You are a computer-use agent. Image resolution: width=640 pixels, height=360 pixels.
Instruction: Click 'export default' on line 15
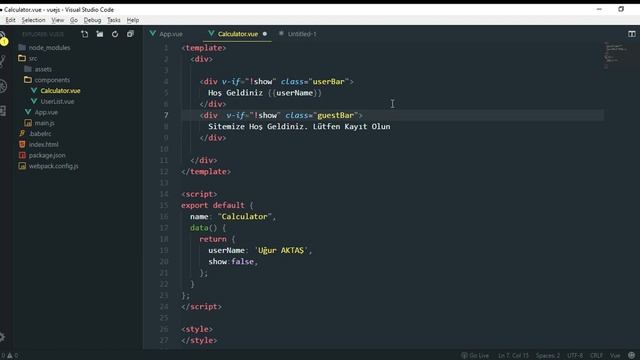213,205
